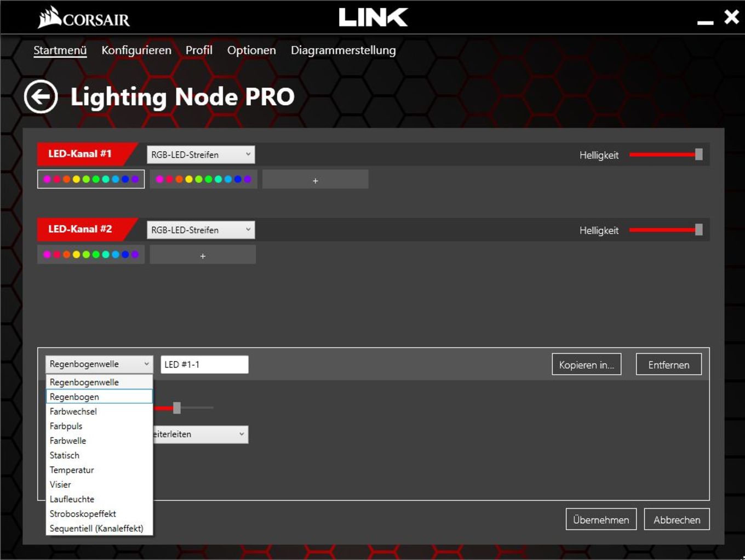Go back using the circled arrow icon
745x560 pixels.
pos(41,97)
